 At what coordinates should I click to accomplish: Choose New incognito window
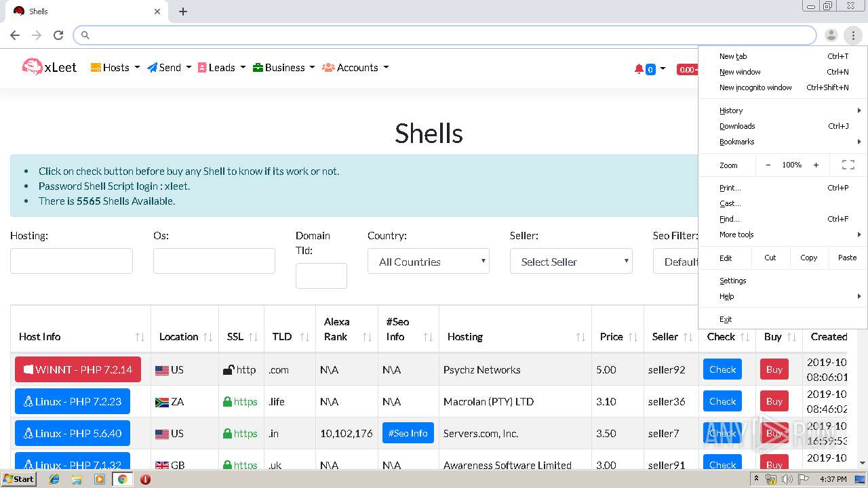point(783,87)
